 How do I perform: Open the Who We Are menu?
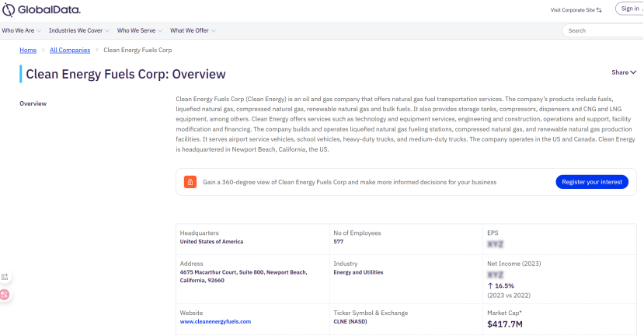click(22, 31)
